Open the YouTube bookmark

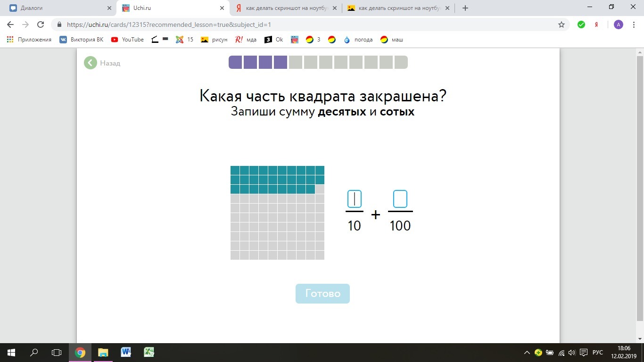click(x=127, y=40)
